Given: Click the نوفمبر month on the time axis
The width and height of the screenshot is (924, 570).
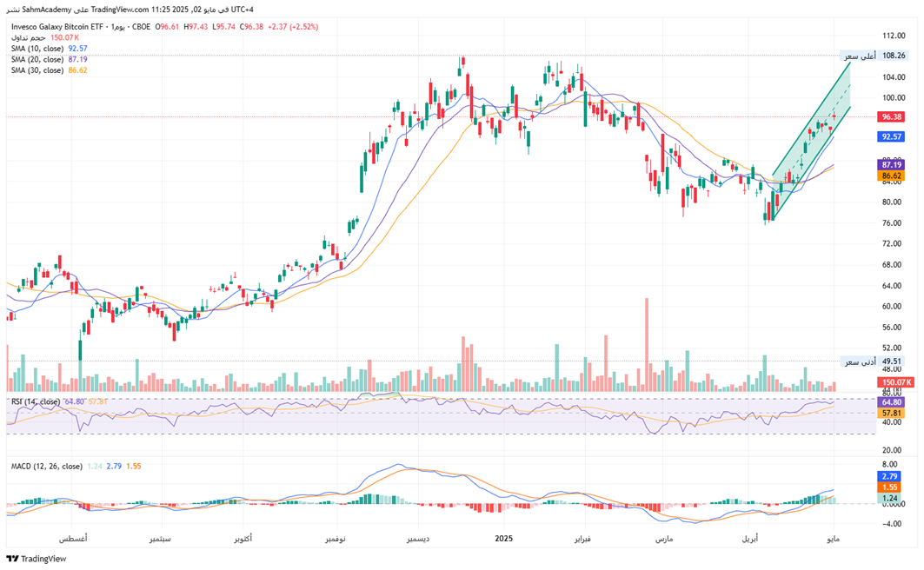Looking at the screenshot, I should [336, 539].
